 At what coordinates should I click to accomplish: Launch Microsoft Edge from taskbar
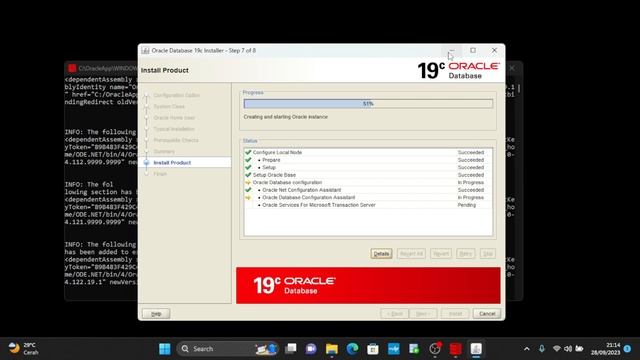click(x=352, y=349)
